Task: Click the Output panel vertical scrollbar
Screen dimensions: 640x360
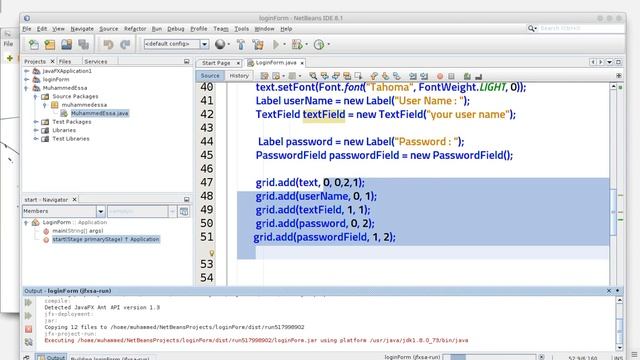Action: 619,324
